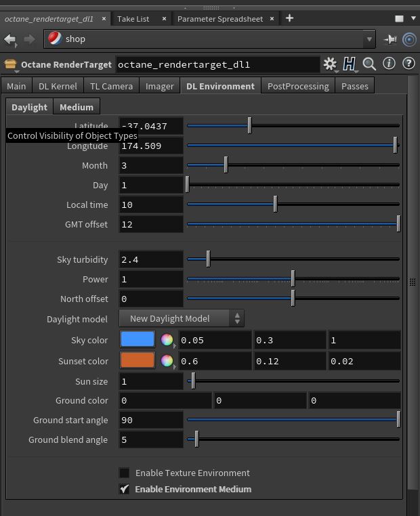Open the PostProcessing tab

[298, 86]
